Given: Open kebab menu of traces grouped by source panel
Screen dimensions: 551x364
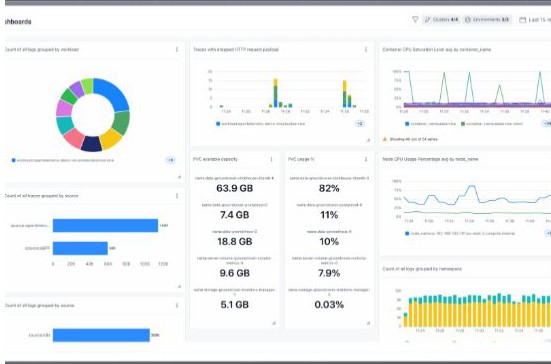Looking at the screenshot, I should click(x=177, y=196).
